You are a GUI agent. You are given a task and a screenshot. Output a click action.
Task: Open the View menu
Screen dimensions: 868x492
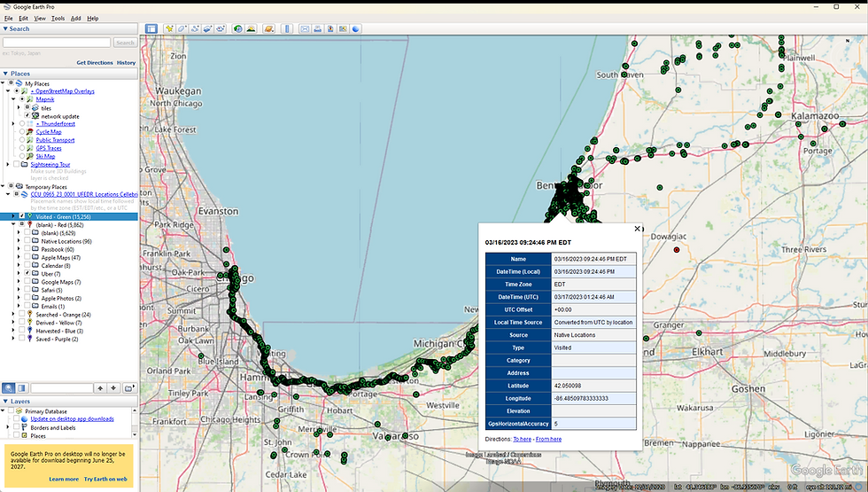tap(40, 19)
